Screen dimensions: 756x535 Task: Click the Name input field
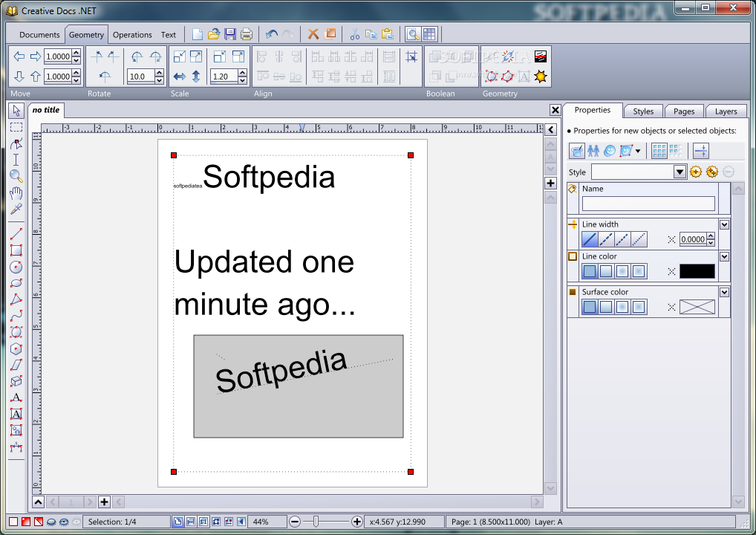click(x=648, y=204)
